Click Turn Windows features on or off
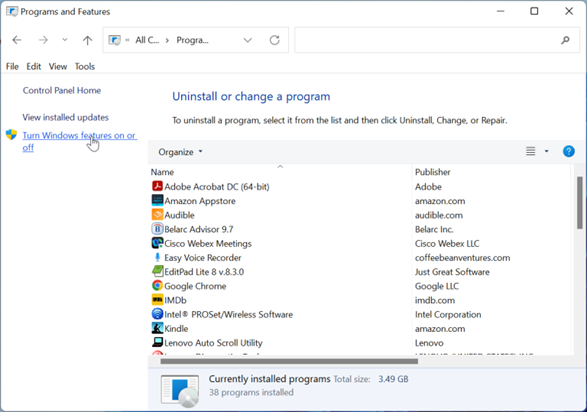 79,141
